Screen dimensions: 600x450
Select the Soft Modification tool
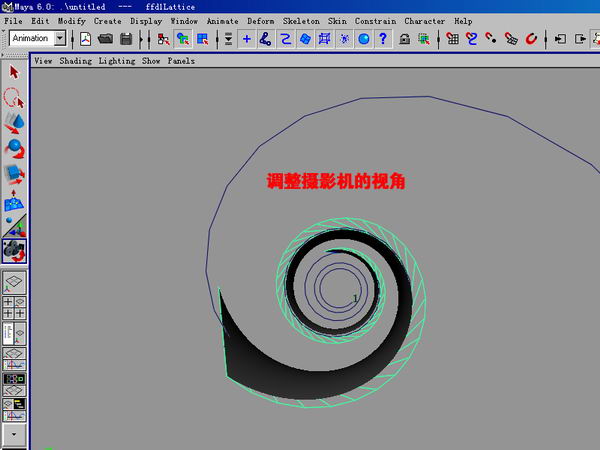coord(15,200)
